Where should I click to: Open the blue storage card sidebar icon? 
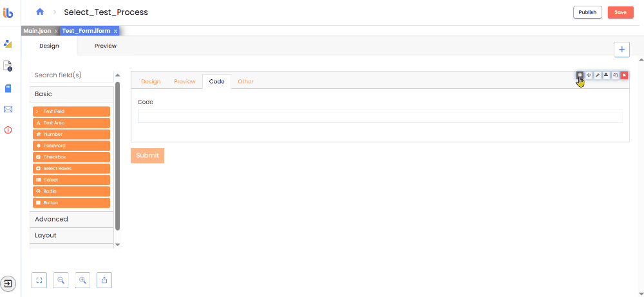pos(8,88)
